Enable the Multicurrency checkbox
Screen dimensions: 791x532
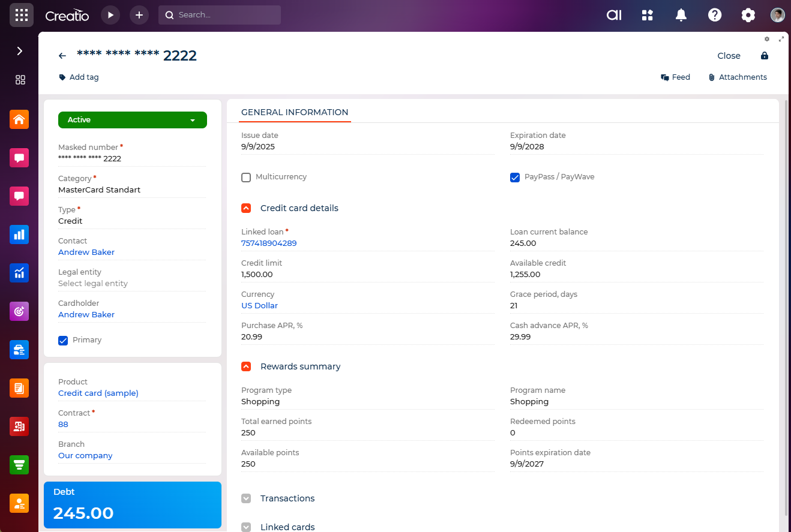pyautogui.click(x=246, y=178)
